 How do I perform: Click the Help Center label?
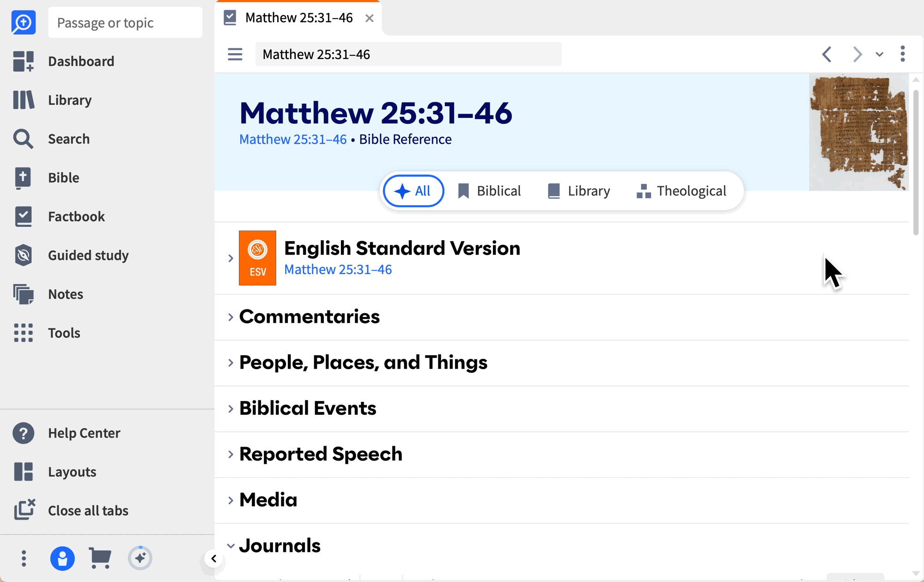pyautogui.click(x=84, y=433)
